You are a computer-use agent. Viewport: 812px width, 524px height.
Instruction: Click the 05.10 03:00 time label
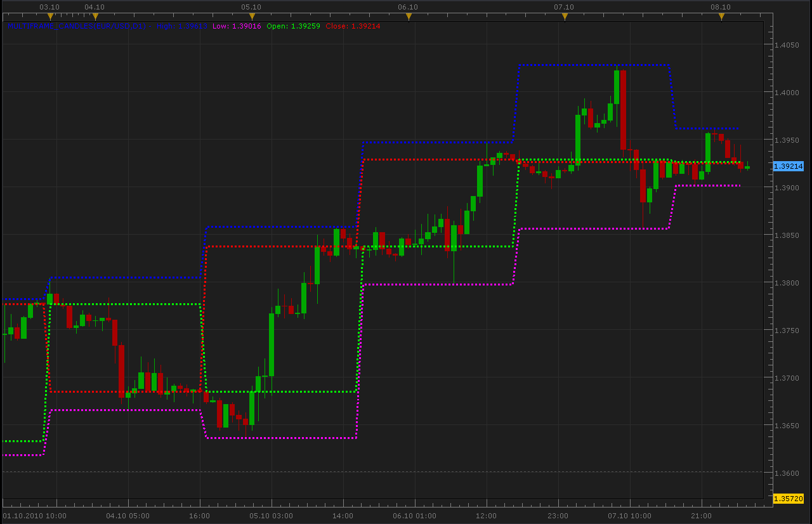272,516
